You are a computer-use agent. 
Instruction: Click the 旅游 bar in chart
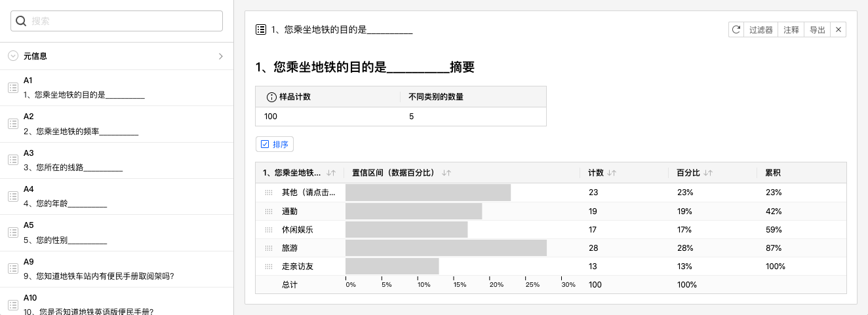pyautogui.click(x=446, y=248)
